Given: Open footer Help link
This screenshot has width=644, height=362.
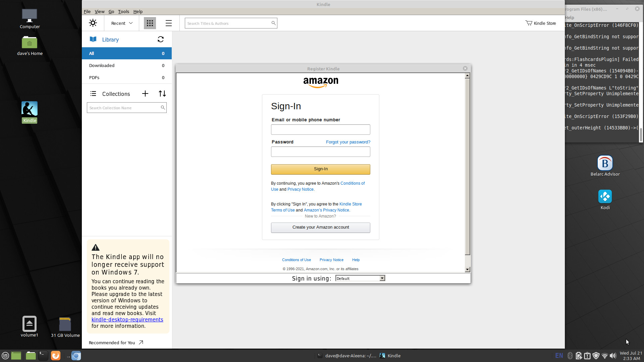Looking at the screenshot, I should [356, 260].
